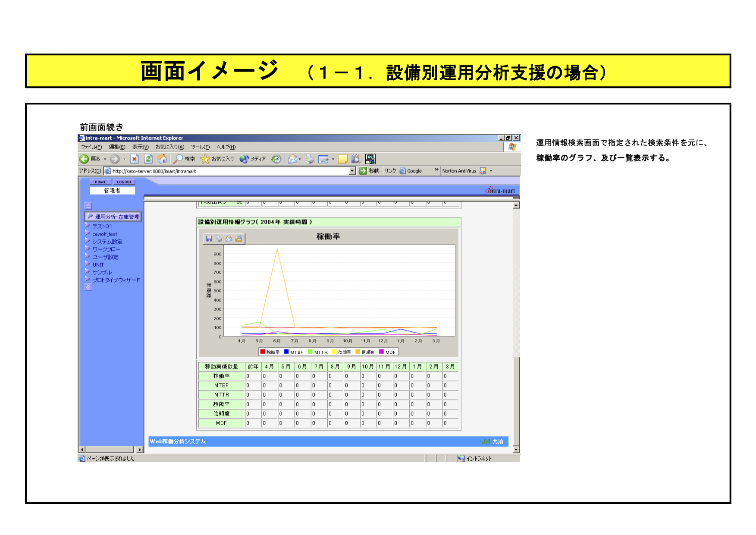This screenshot has height=535, width=756.
Task: Click the URL address input field
Action: click(229, 171)
